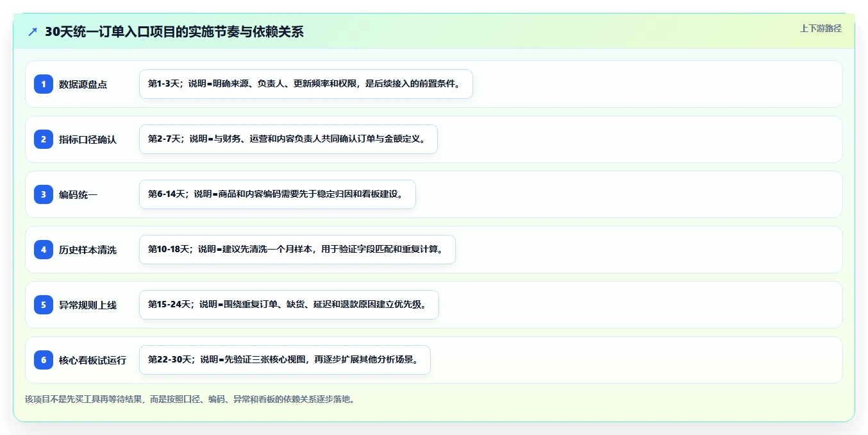Click the 上下游路径 label in the header
This screenshot has height=435, width=868.
(x=821, y=28)
